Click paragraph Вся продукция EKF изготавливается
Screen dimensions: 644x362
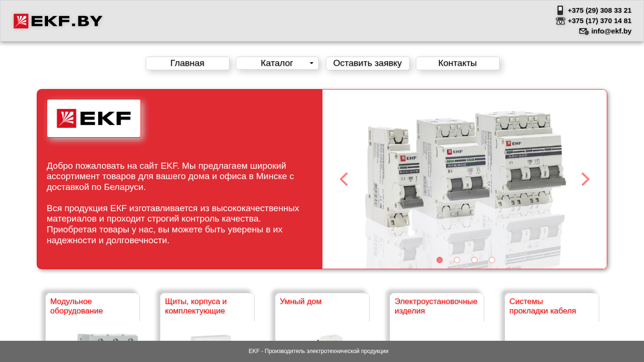click(173, 224)
